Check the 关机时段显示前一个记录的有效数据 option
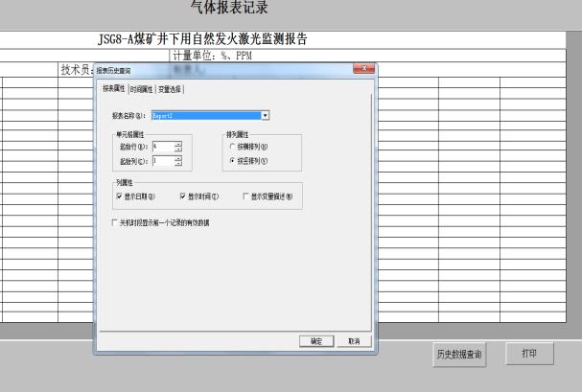 click(x=115, y=222)
